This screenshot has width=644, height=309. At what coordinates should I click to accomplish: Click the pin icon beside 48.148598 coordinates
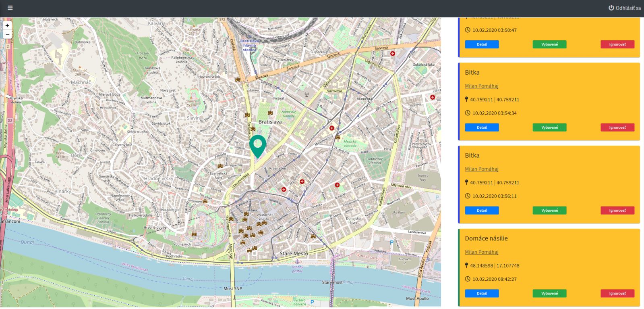click(466, 265)
